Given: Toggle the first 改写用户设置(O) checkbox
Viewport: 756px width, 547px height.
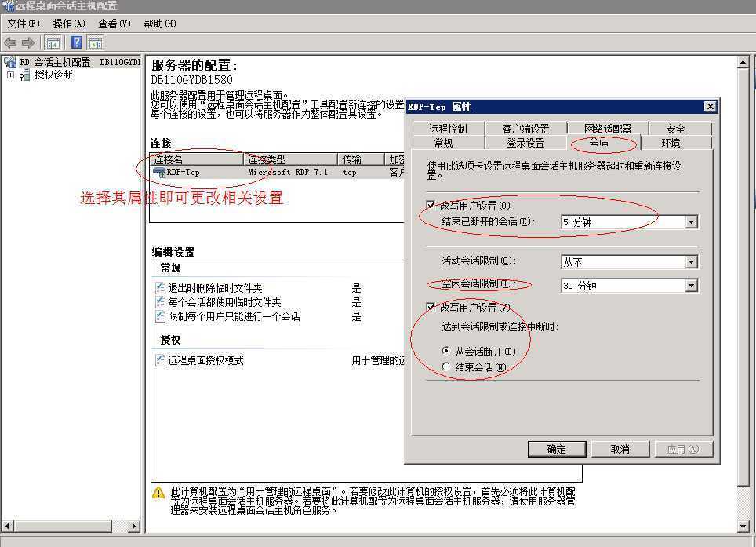Looking at the screenshot, I should click(431, 205).
